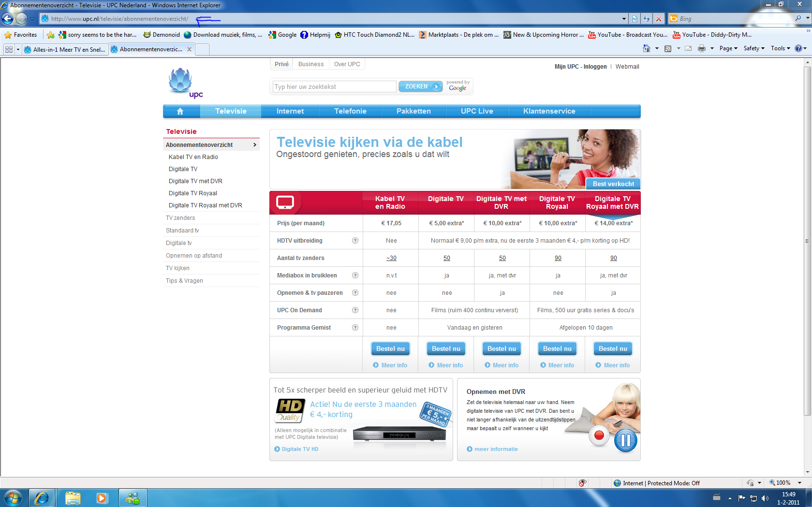Click help icon next to UPC On Demand
Image resolution: width=812 pixels, height=507 pixels.
[355, 310]
